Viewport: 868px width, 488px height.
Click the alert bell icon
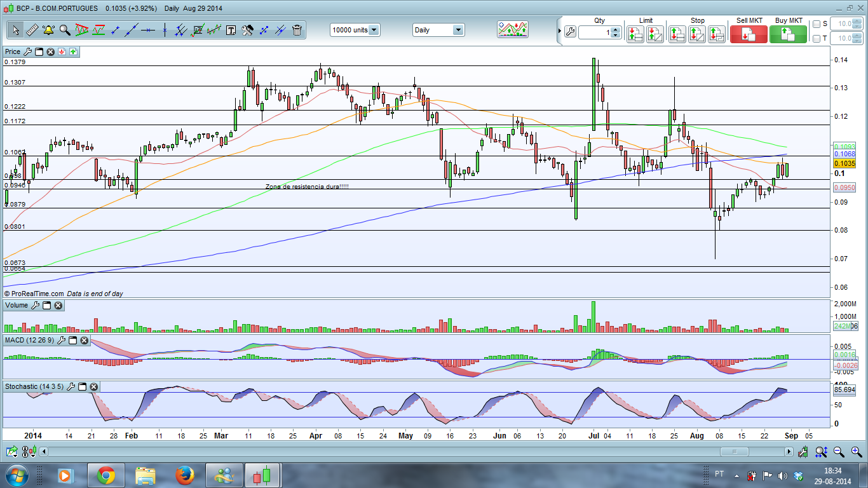48,30
